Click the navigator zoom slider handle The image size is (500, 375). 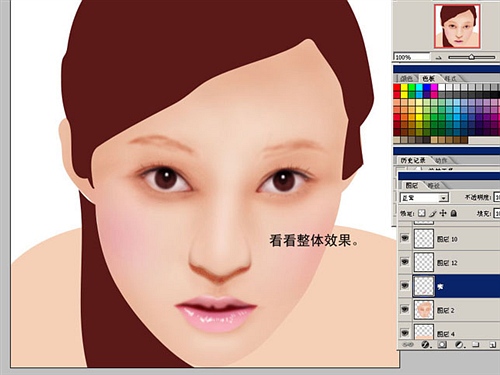click(471, 57)
